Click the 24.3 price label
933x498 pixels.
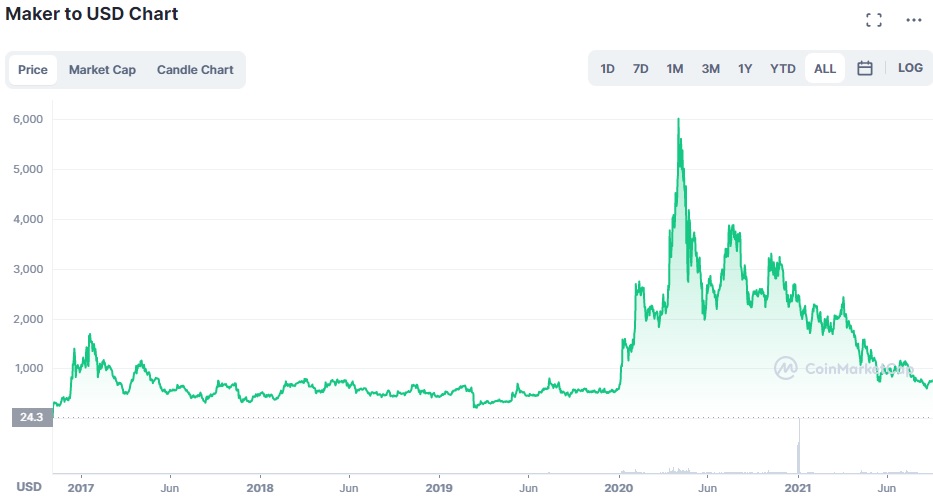coord(32,417)
